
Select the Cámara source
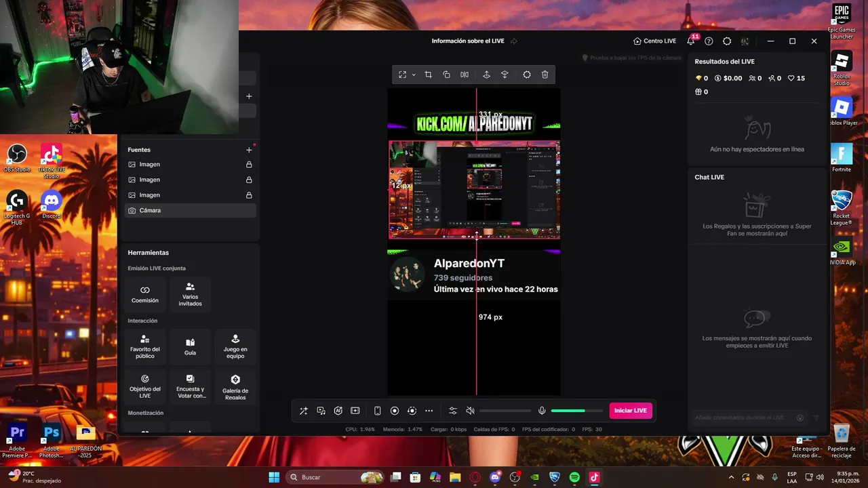(191, 211)
